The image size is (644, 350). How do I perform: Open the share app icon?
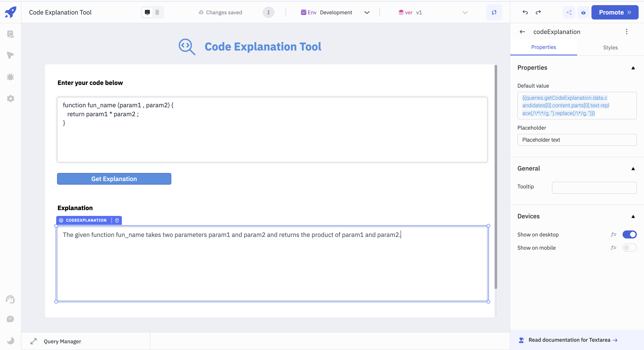pyautogui.click(x=569, y=12)
